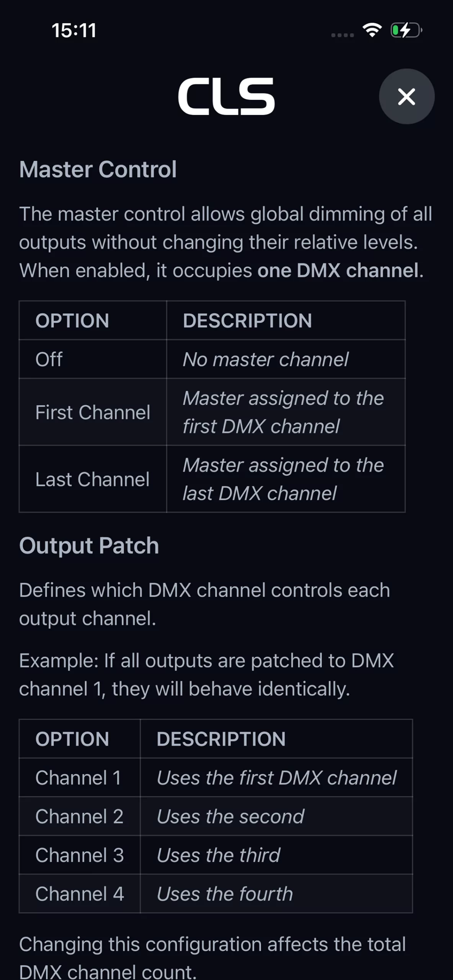Select the Channel 1 table cell
Viewport: 453px width, 980px height.
[x=80, y=777]
